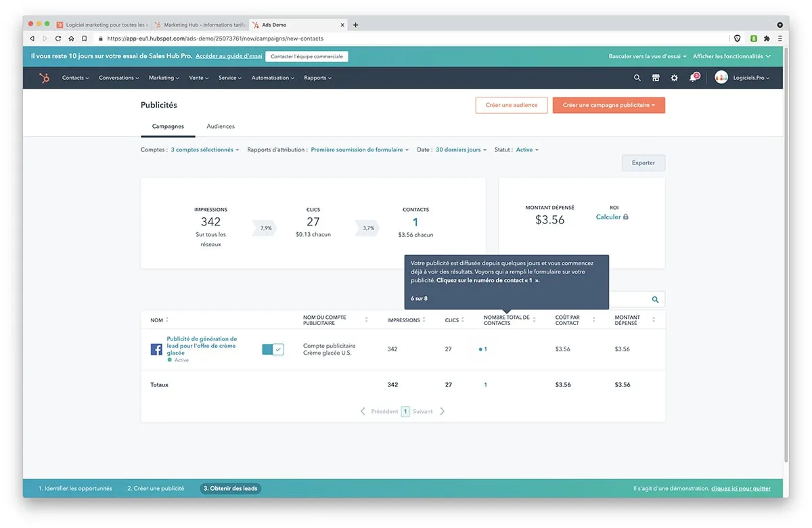Image resolution: width=812 pixels, height=528 pixels.
Task: Select page 1 in pagination
Action: point(405,411)
